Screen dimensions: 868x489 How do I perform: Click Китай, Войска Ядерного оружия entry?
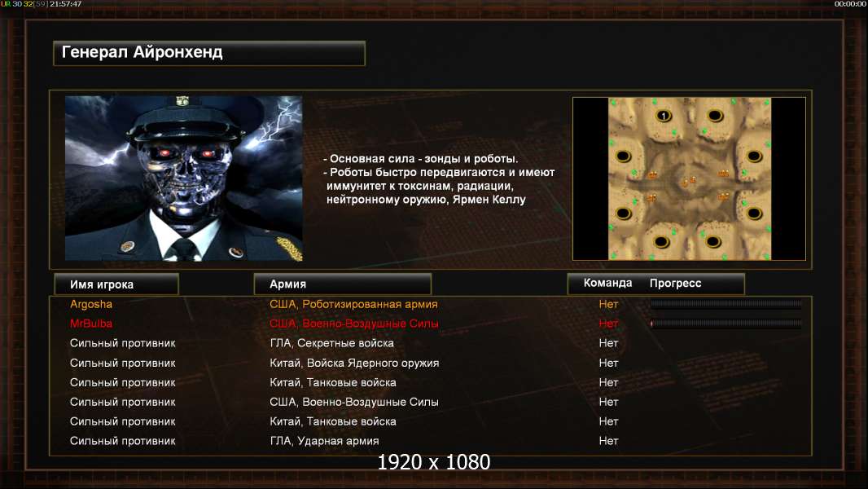(354, 363)
